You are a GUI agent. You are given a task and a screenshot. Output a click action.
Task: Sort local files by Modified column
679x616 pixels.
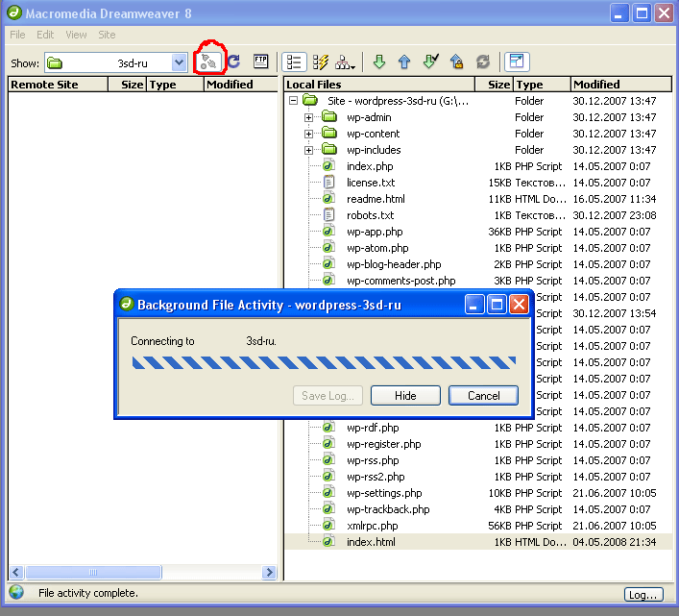pos(621,84)
